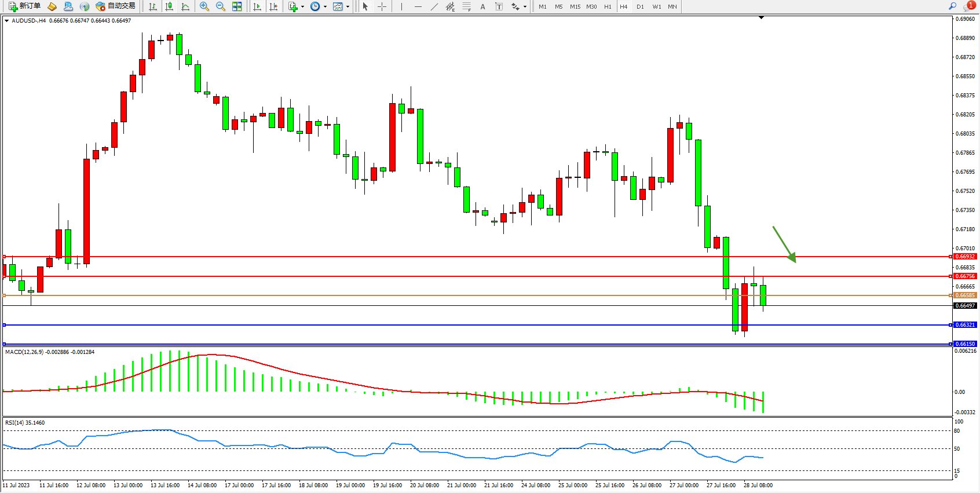Zoom in on the chart
This screenshot has width=980, height=493.
(204, 6)
